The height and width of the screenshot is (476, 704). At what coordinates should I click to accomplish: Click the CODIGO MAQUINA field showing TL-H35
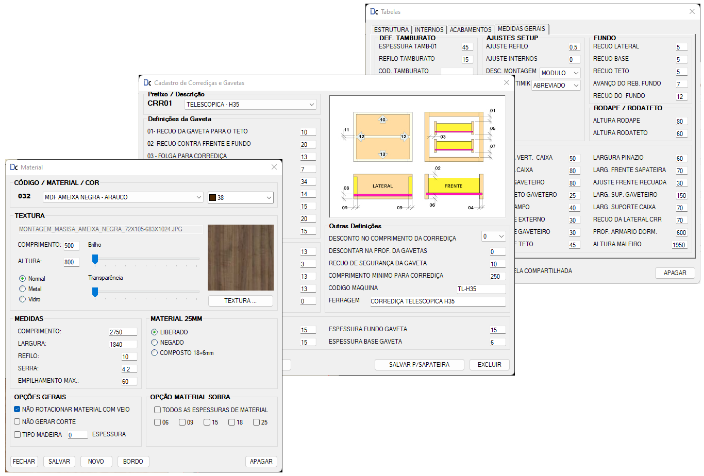point(480,289)
